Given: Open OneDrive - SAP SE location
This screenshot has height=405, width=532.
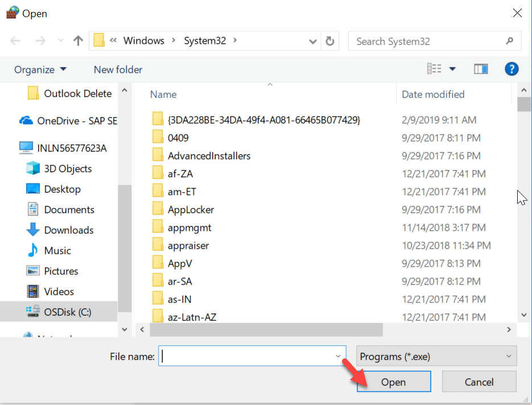Looking at the screenshot, I should point(68,121).
